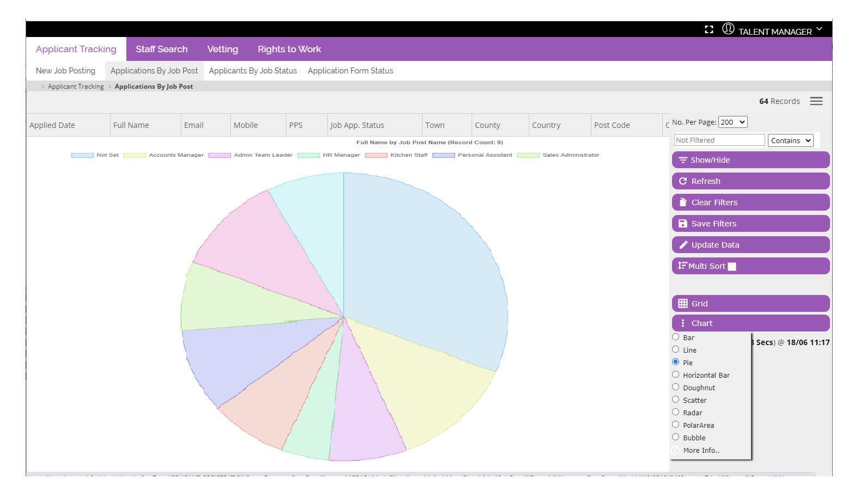Toggle Admin Team Leader legend swatch
Image resolution: width=867 pixels, height=504 pixels.
coord(219,155)
